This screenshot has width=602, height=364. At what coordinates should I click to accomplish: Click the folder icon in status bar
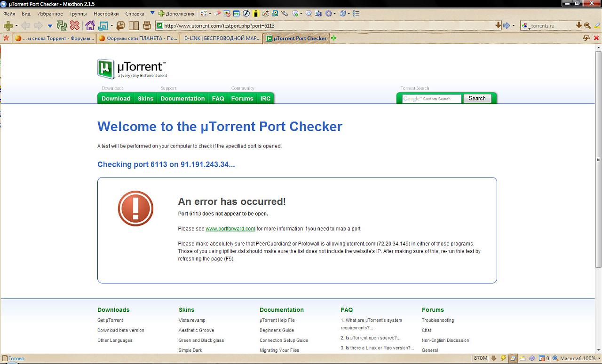523,358
